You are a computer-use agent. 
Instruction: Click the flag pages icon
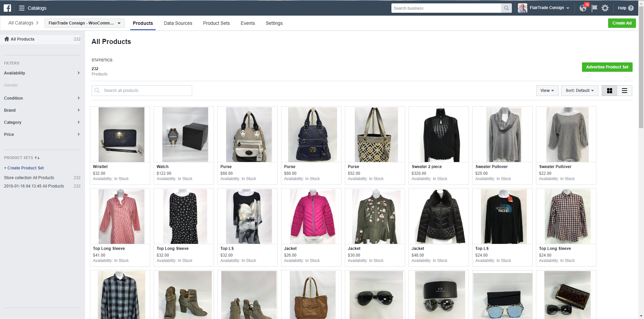pos(594,8)
